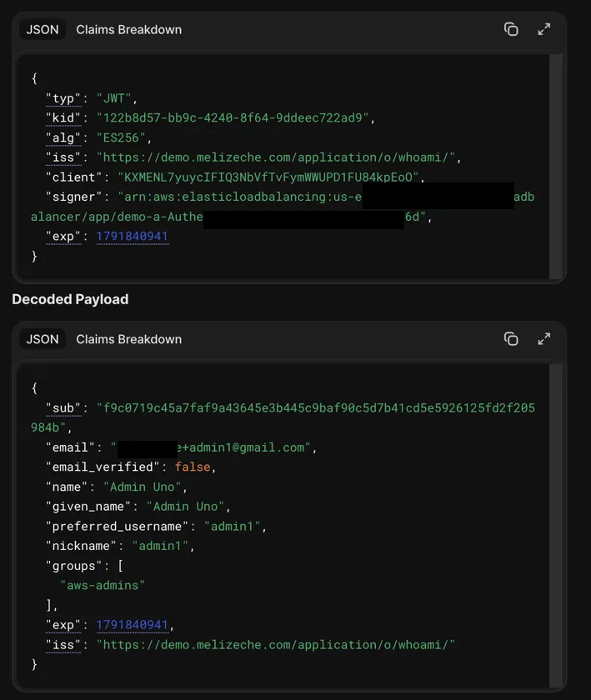Screen dimensions: 591x700
Task: Click the given_name value "Admin Uno"
Action: coord(186,507)
